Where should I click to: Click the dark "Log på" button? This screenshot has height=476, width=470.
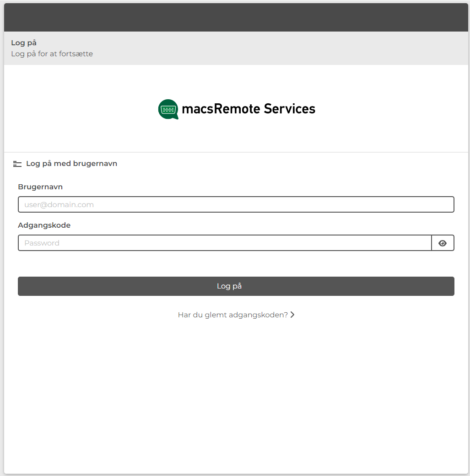coord(236,286)
